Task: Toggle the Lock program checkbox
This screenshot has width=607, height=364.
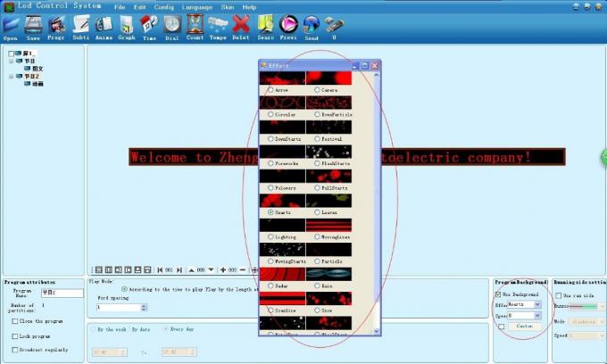Action: tap(14, 336)
